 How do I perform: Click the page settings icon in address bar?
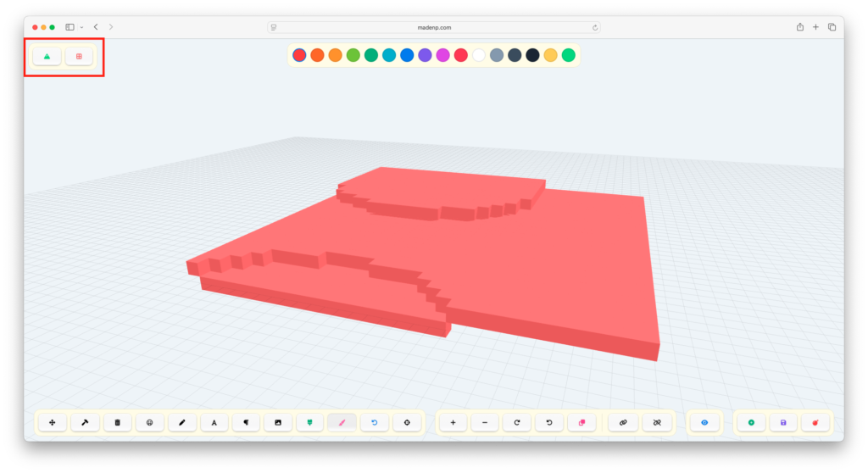tap(274, 27)
